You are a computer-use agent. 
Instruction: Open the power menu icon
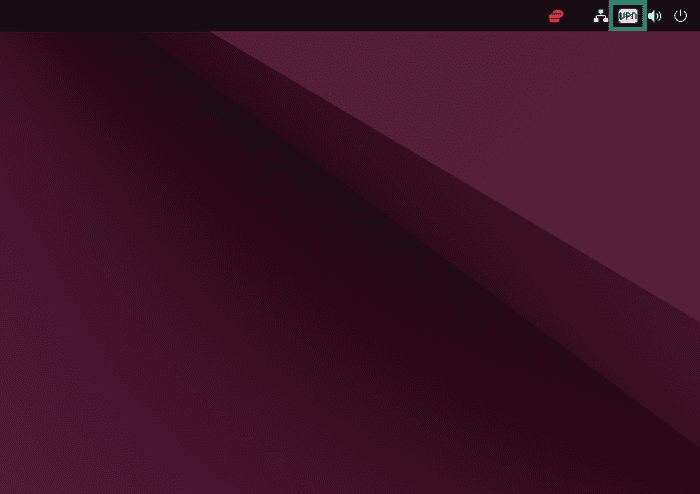(x=680, y=16)
